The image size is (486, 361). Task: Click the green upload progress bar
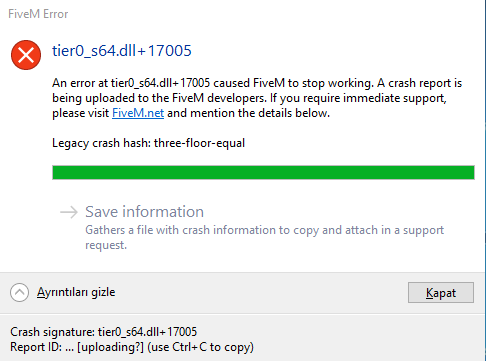263,172
